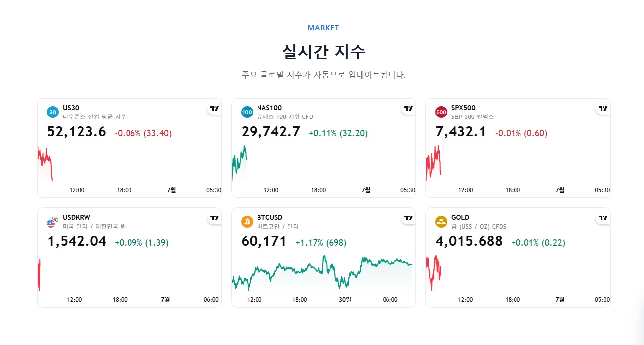The height and width of the screenshot is (345, 644).
Task: Click the BTCUSD green mini chart
Action: click(322, 273)
